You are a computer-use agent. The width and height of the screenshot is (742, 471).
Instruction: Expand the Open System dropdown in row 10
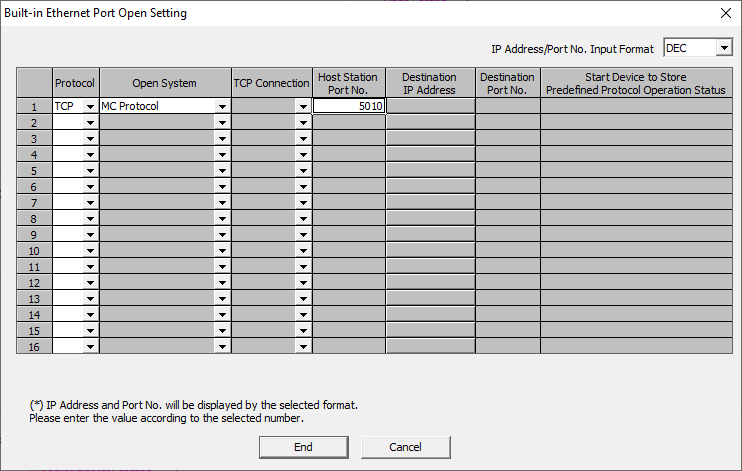[x=222, y=250]
